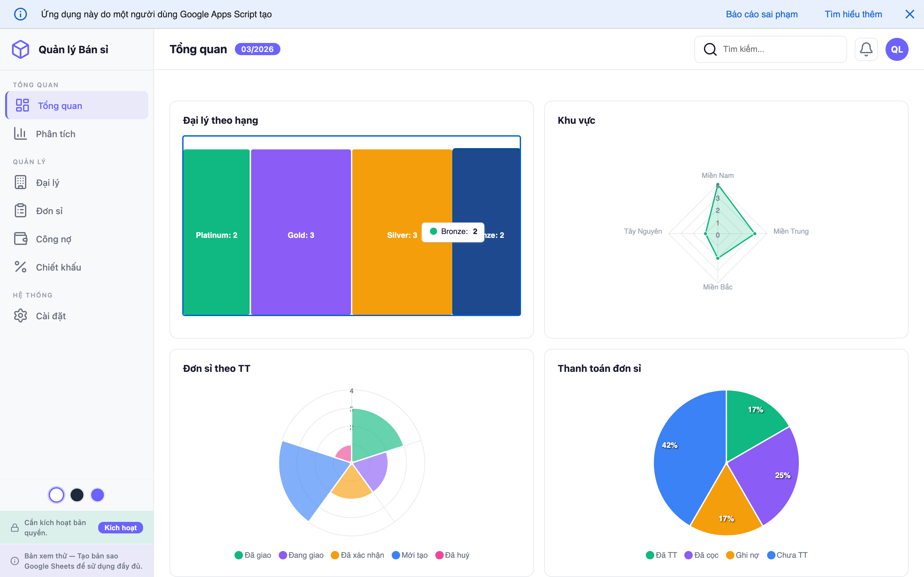Image resolution: width=924 pixels, height=577 pixels.
Task: Click the notification bell icon
Action: (866, 49)
